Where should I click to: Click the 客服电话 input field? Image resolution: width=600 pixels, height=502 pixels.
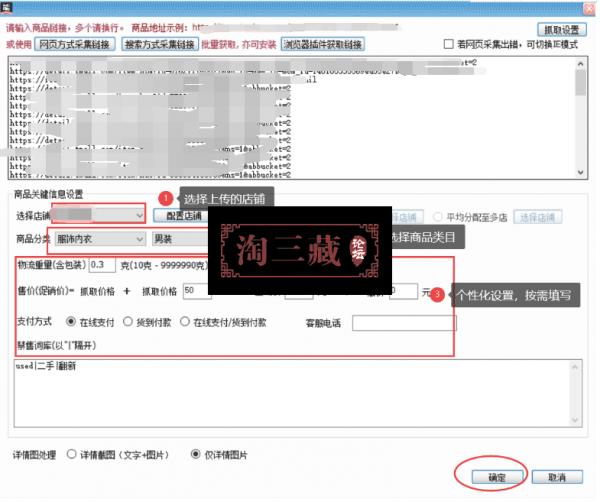point(403,323)
